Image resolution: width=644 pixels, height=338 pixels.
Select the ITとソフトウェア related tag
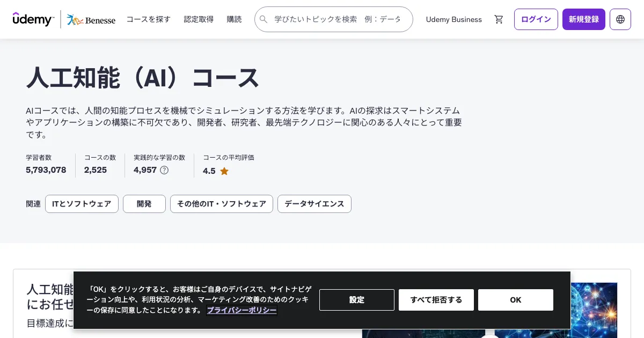click(82, 204)
